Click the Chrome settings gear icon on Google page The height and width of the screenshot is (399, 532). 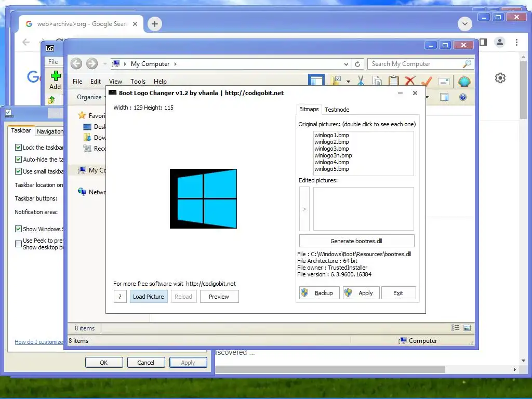[500, 78]
